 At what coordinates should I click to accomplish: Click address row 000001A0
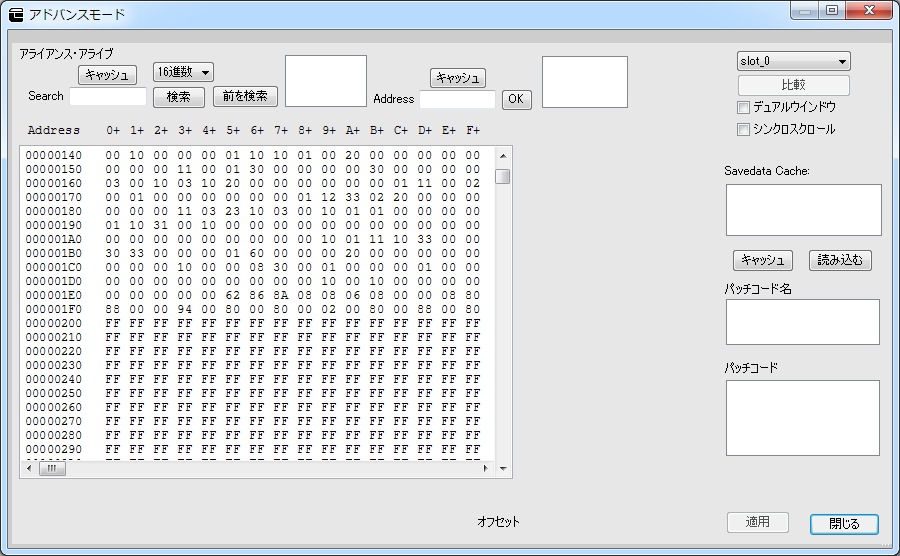click(x=253, y=239)
